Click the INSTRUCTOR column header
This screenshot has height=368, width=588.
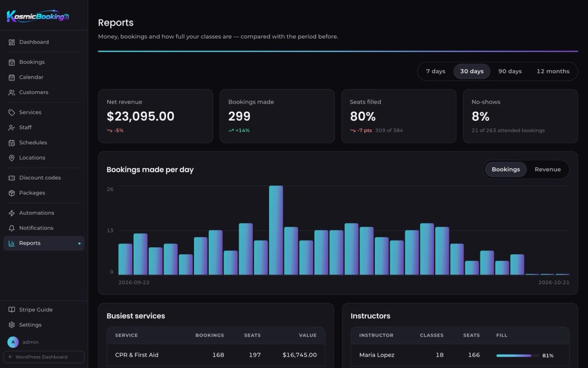(x=376, y=336)
